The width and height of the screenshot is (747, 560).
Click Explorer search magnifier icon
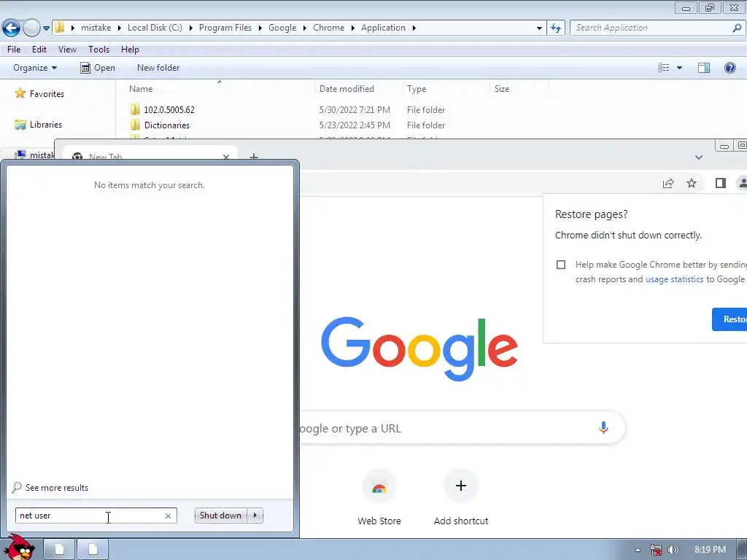pos(737,28)
